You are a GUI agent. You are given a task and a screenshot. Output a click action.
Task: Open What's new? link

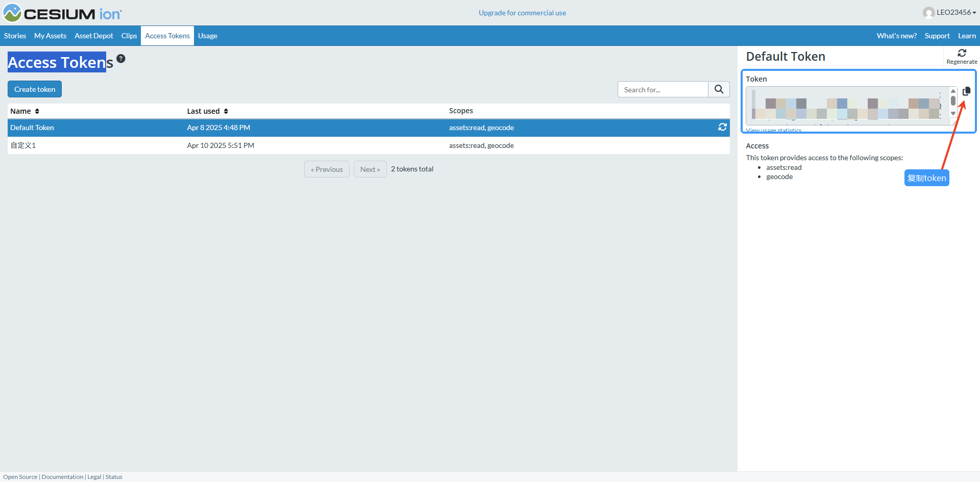pos(897,36)
